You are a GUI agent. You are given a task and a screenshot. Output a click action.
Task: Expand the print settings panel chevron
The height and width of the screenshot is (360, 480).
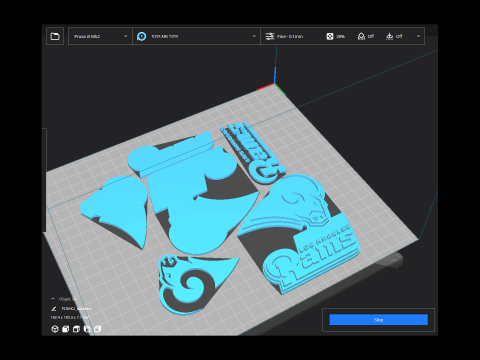[418, 36]
